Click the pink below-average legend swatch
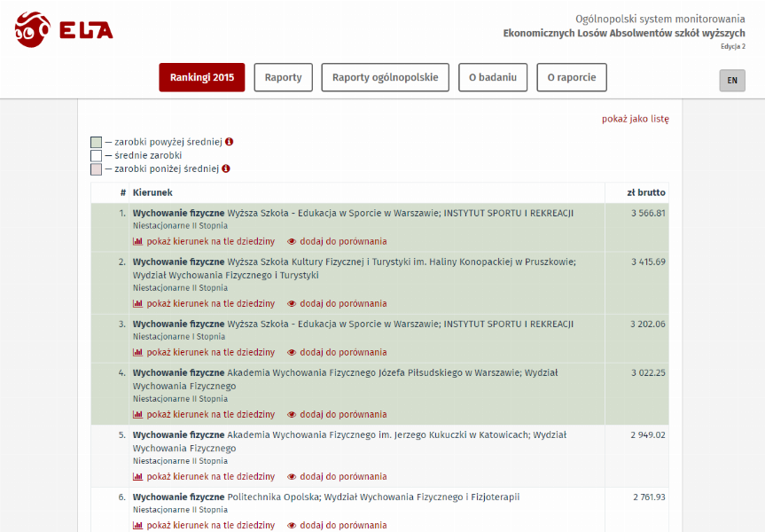This screenshot has width=765, height=532. click(97, 168)
